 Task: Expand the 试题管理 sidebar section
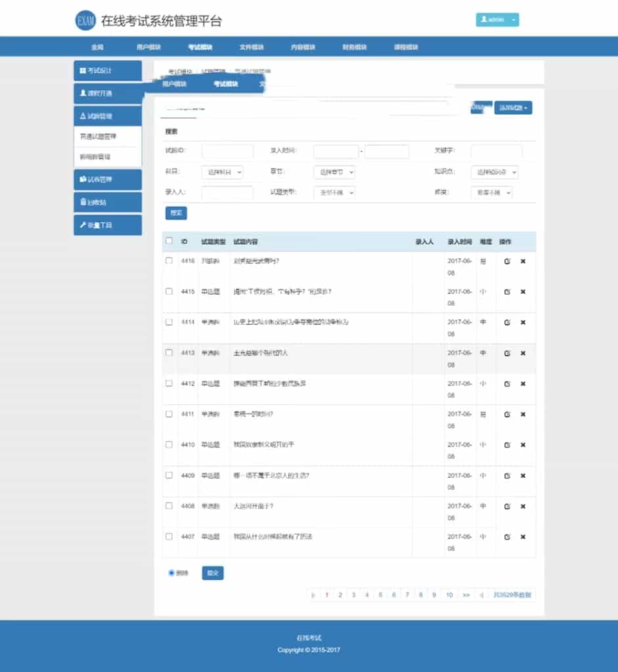tap(108, 115)
